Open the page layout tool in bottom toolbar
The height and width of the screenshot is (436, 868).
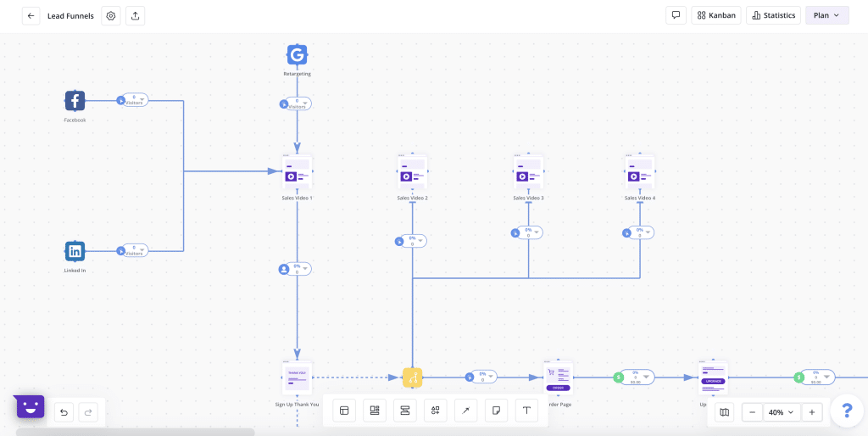pos(344,411)
